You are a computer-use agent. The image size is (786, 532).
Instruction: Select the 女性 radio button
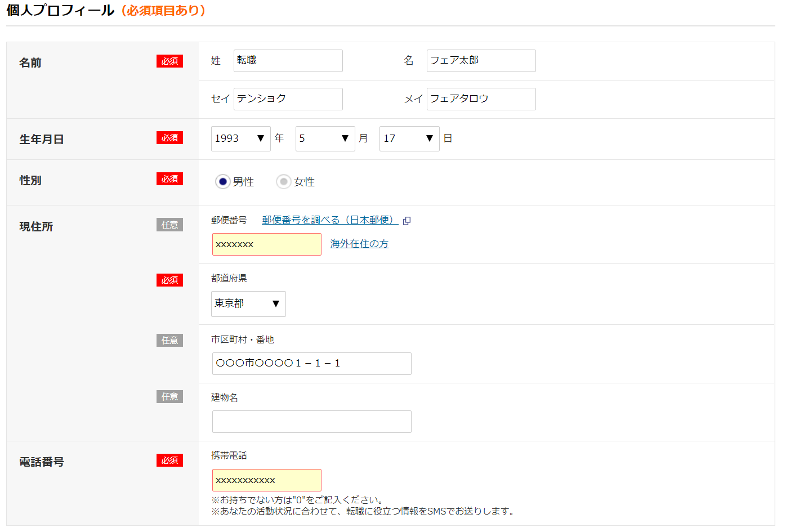pos(284,181)
